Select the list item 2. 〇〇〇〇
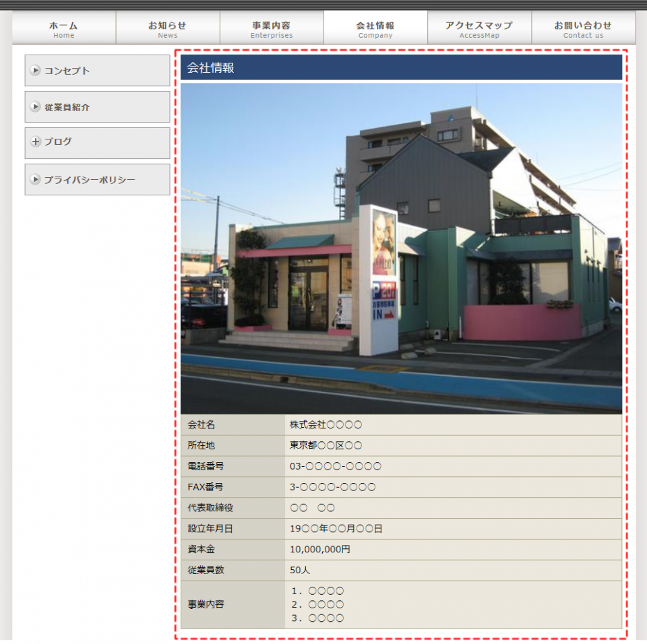 [x=317, y=605]
